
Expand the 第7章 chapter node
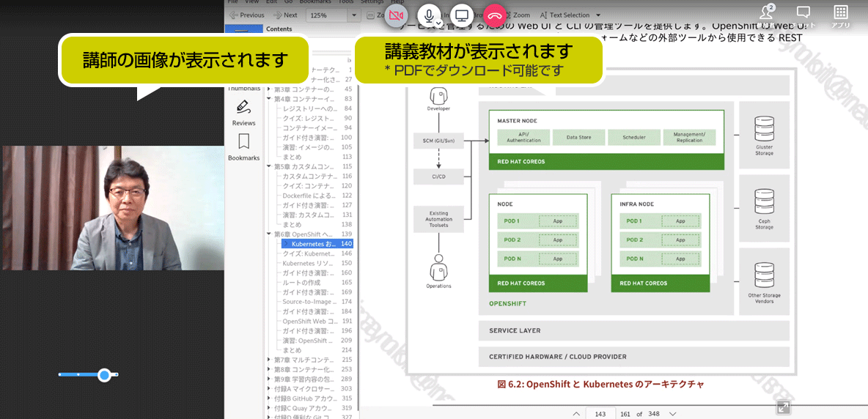point(269,360)
